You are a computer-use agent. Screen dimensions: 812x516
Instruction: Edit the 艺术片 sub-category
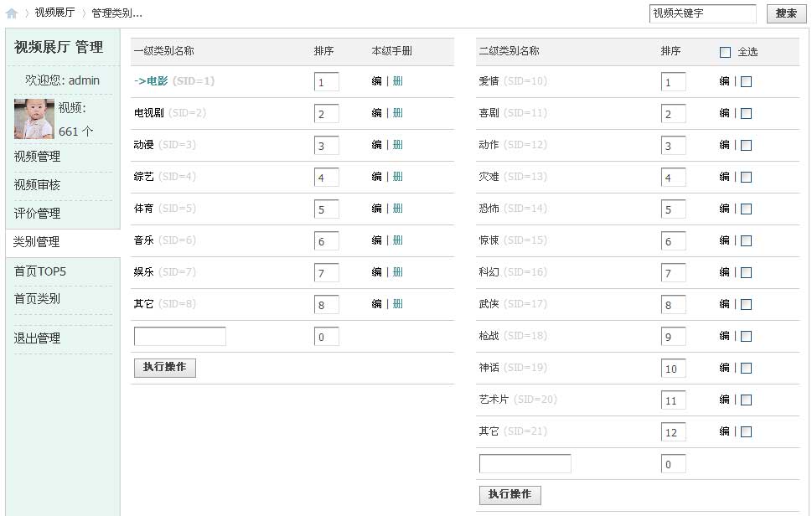pos(725,400)
